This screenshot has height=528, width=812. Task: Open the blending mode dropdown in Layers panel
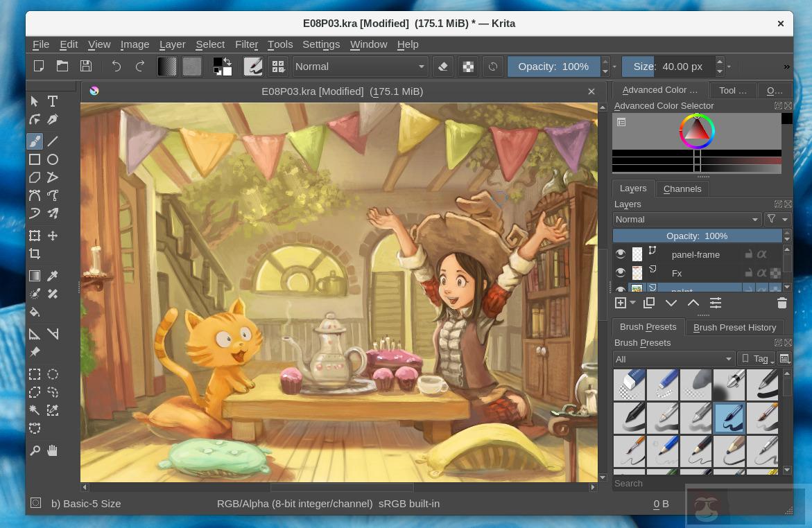686,219
